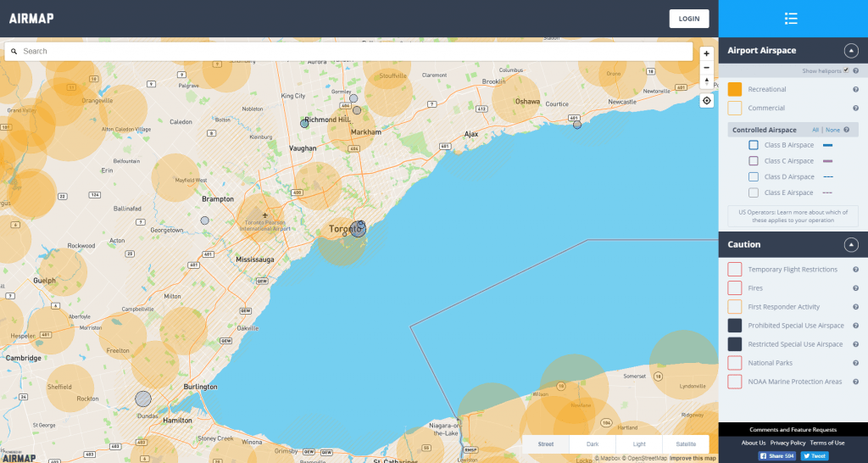This screenshot has width=868, height=463.
Task: Open help icon for Controlled Airspace
Action: [x=847, y=130]
